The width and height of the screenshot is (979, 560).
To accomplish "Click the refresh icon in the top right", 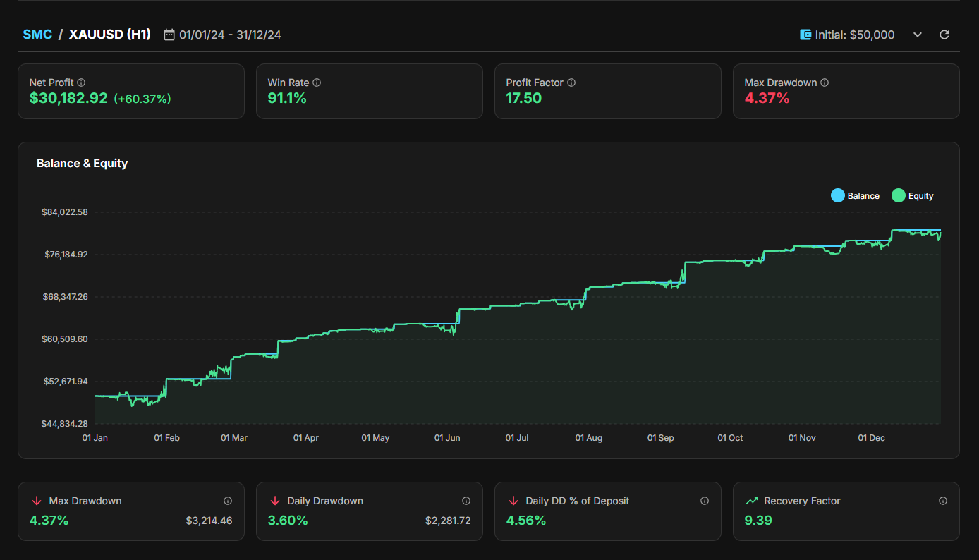I will (944, 34).
